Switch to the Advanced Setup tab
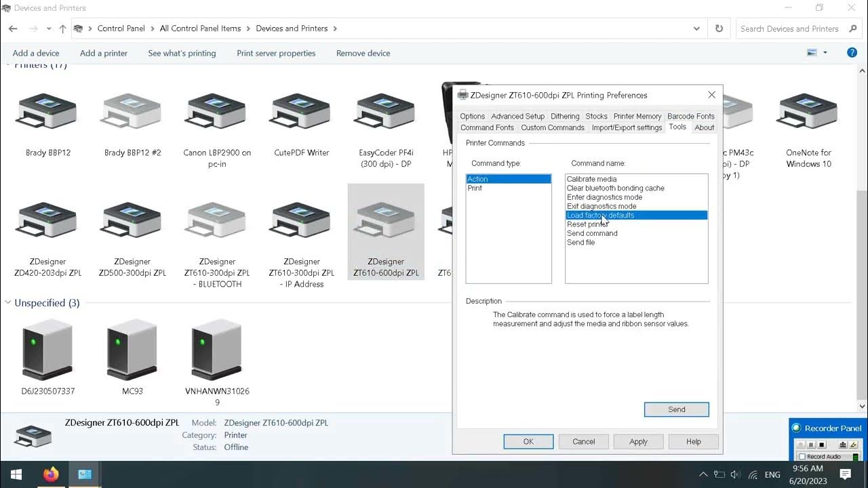 coord(518,116)
